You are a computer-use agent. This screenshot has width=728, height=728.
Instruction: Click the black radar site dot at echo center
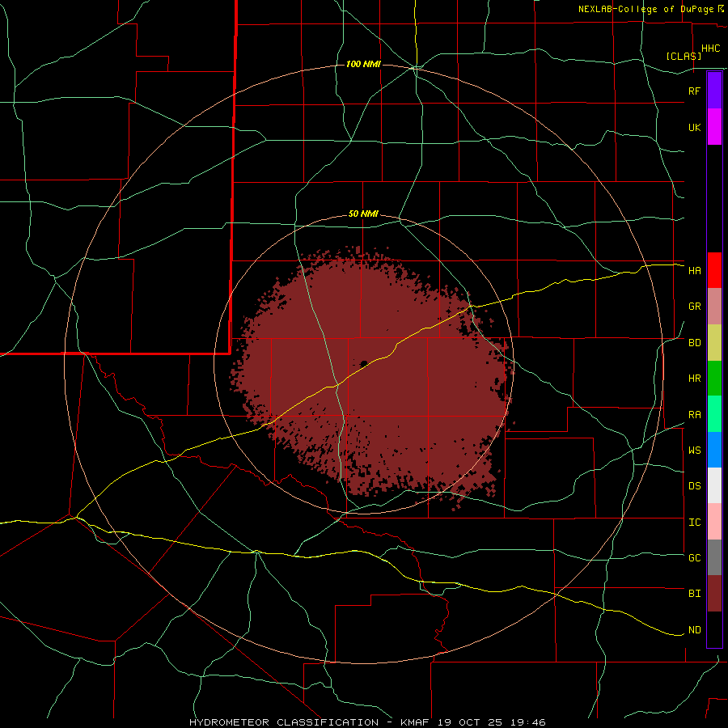point(364,363)
